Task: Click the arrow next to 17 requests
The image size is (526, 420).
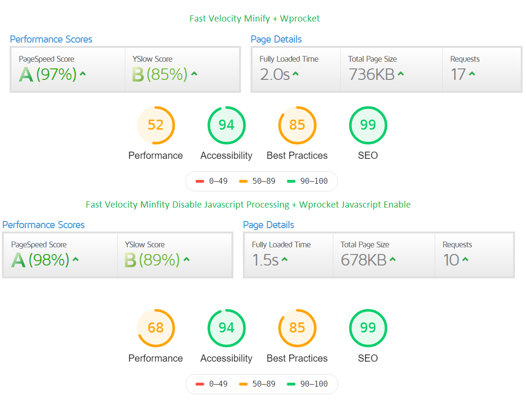Action: (472, 74)
